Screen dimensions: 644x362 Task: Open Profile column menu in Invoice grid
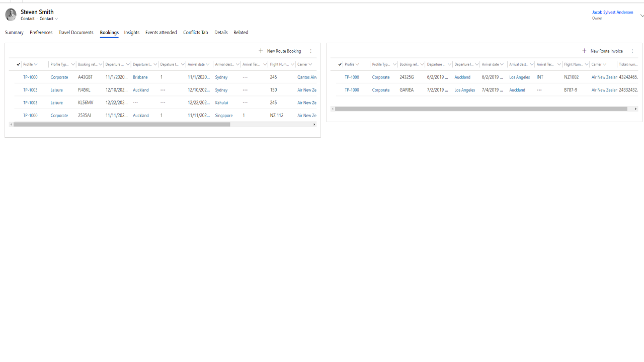coord(357,64)
